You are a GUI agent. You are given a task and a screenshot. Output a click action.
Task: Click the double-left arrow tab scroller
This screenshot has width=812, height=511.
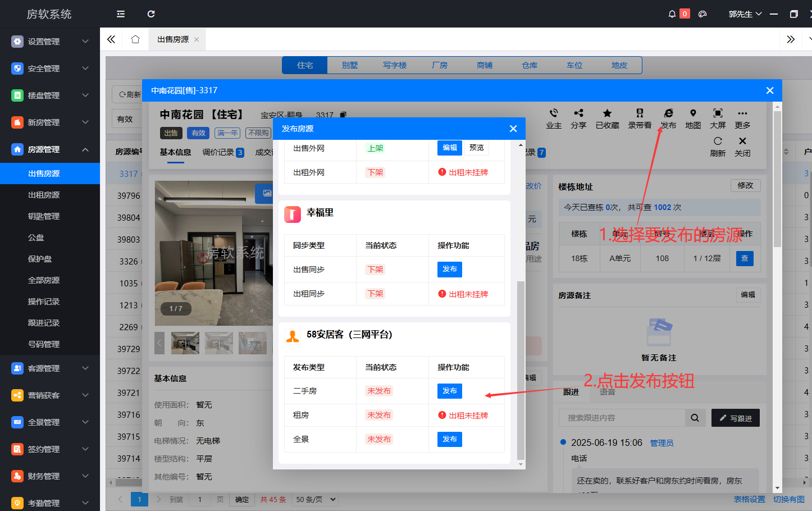point(111,39)
